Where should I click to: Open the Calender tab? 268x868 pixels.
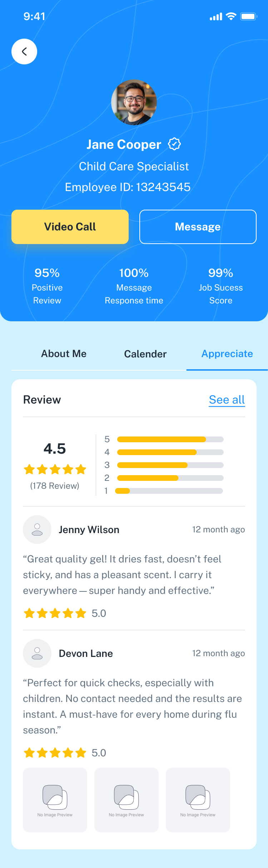point(145,354)
